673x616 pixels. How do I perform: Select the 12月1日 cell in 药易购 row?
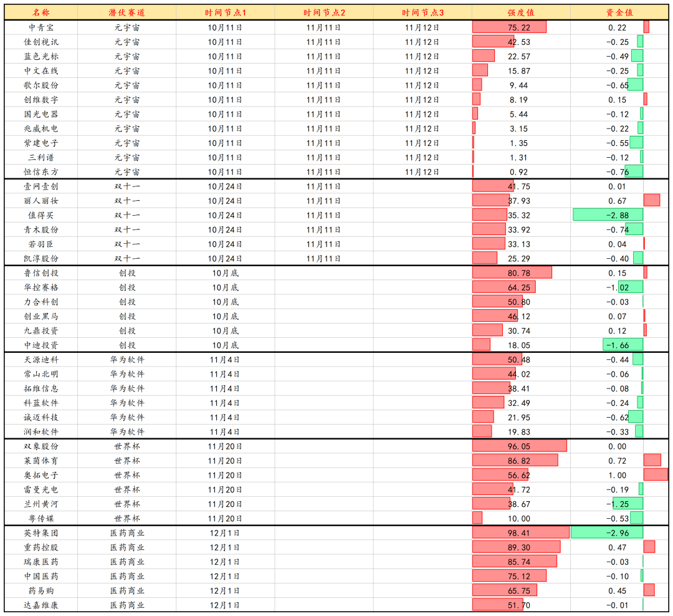(x=225, y=590)
